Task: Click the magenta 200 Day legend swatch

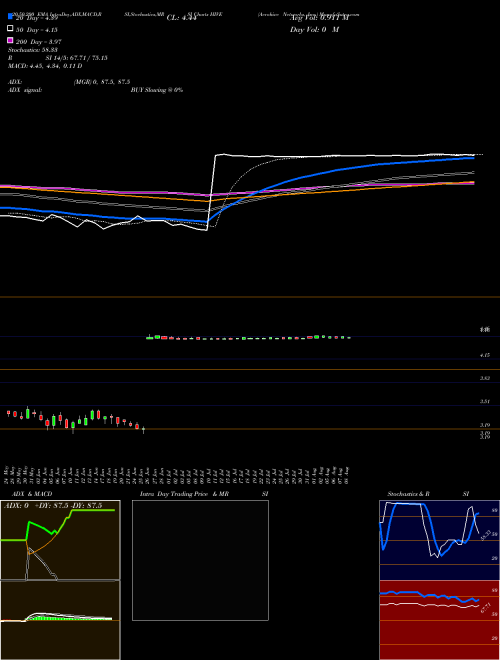Action: (x=11, y=40)
